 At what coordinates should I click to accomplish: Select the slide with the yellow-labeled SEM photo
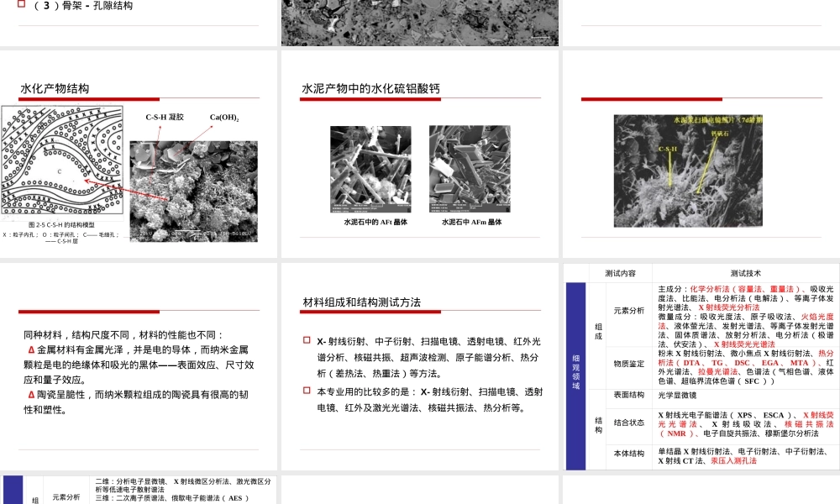(x=701, y=155)
